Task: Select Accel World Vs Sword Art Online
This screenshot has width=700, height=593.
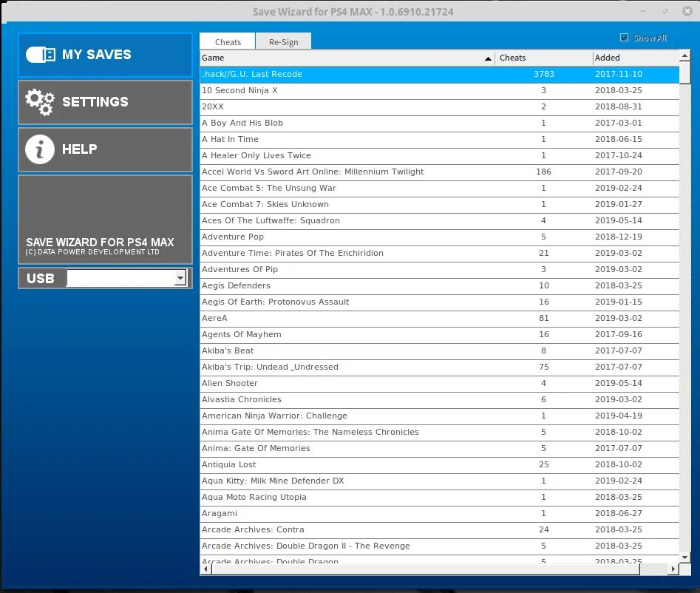Action: [440, 172]
